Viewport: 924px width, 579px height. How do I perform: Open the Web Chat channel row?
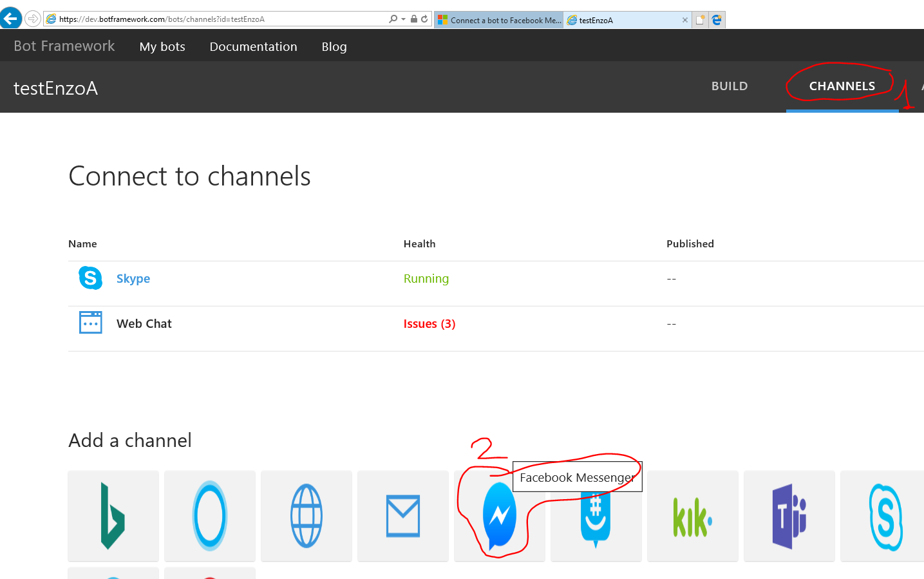(144, 324)
